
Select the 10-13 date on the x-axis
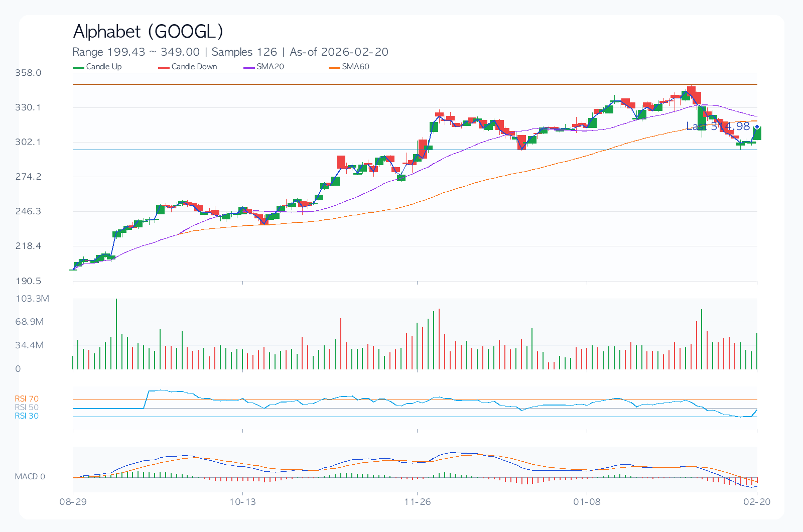coord(242,502)
